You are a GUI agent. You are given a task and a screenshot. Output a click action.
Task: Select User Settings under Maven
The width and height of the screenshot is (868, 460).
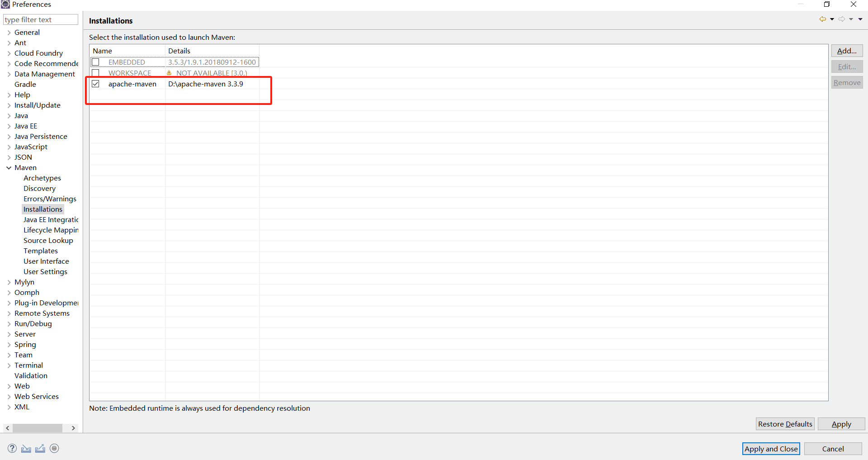45,272
